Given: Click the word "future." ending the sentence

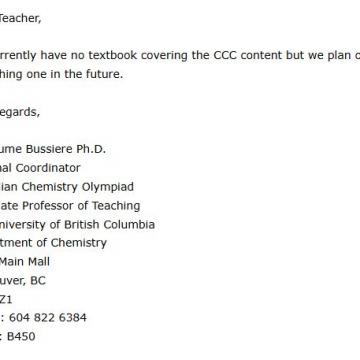Looking at the screenshot, I should click(104, 74).
